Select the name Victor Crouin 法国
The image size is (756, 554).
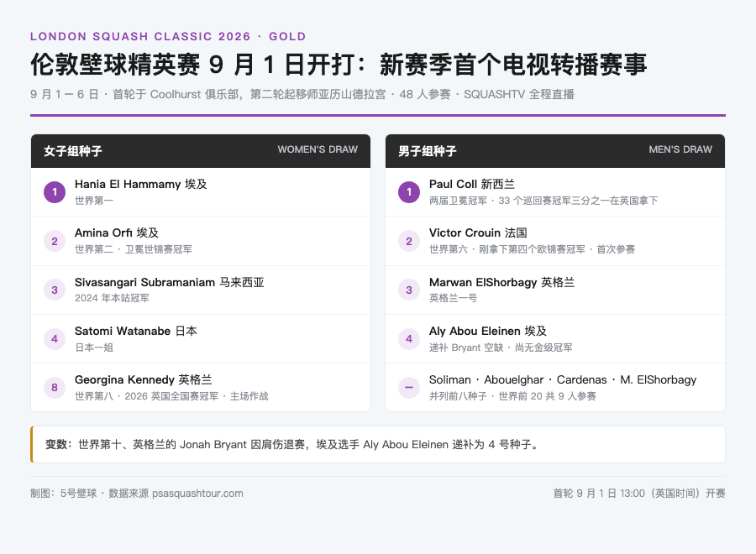[x=478, y=233]
